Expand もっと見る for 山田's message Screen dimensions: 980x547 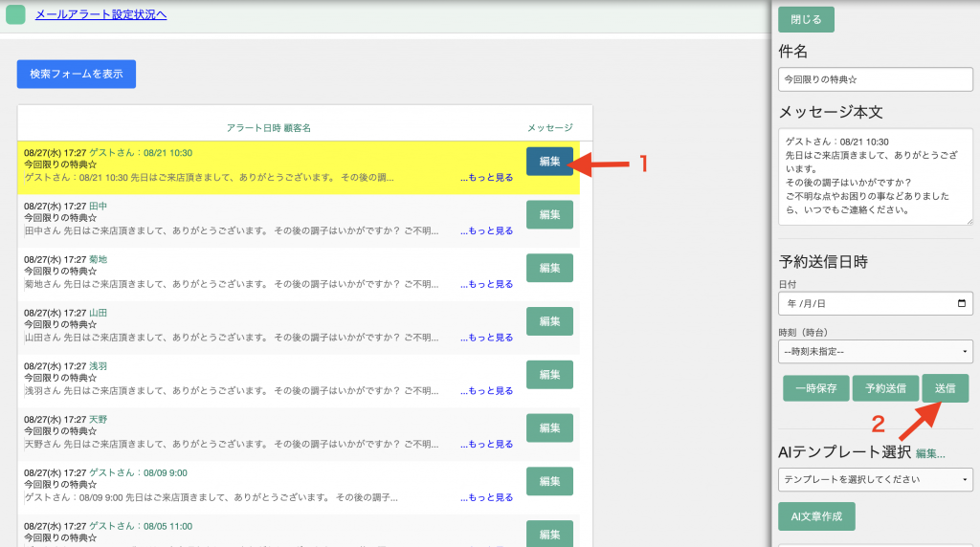click(x=486, y=338)
